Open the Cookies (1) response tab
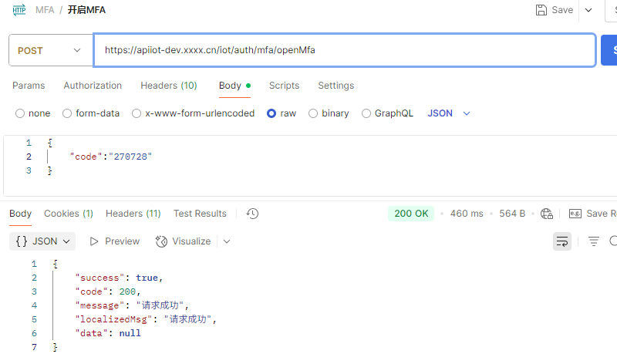617x364 pixels. [x=69, y=214]
